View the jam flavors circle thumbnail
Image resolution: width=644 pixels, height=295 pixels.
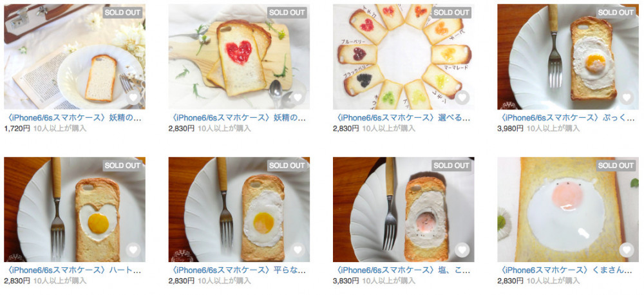click(403, 57)
